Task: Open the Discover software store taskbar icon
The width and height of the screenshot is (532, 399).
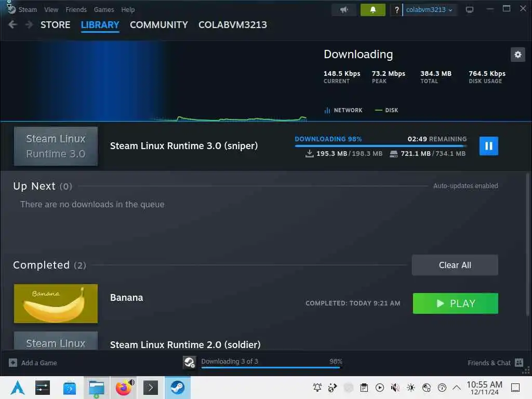Action: tap(69, 388)
